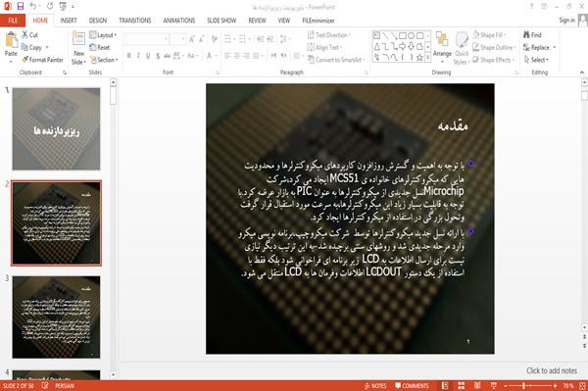The height and width of the screenshot is (391, 588).
Task: Toggle Comments pane from status bar
Action: click(x=412, y=386)
